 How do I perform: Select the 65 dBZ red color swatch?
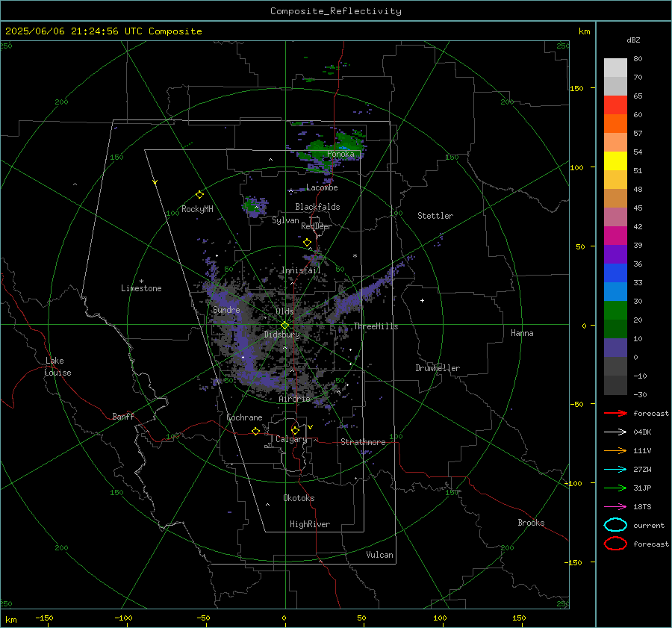[615, 105]
